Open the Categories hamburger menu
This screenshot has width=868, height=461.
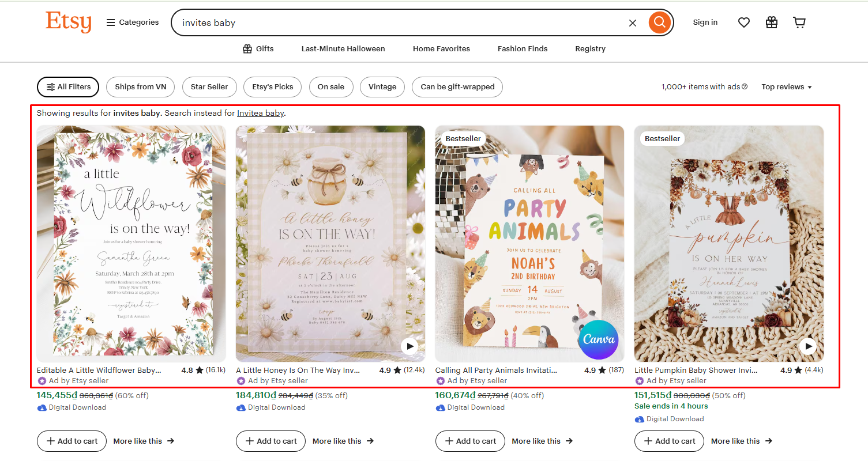[133, 22]
